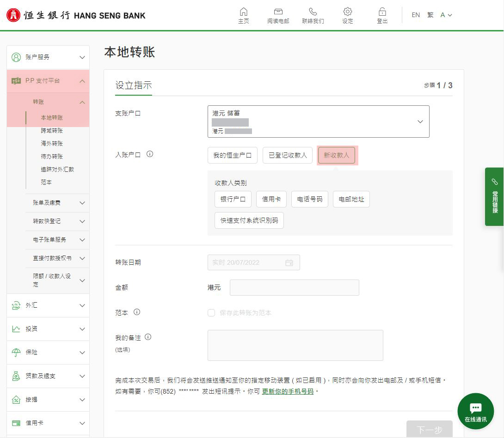Click info icon beside 入账户口
This screenshot has height=438, width=504.
[150, 154]
